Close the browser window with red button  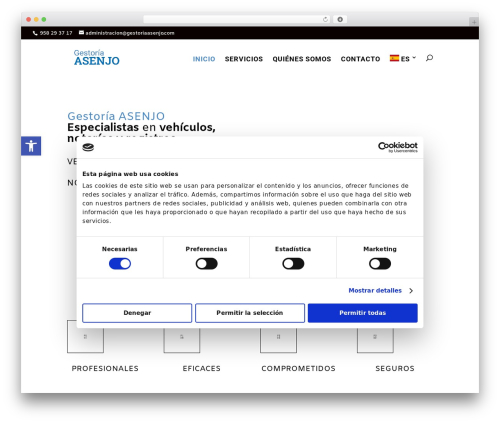[x=29, y=19]
